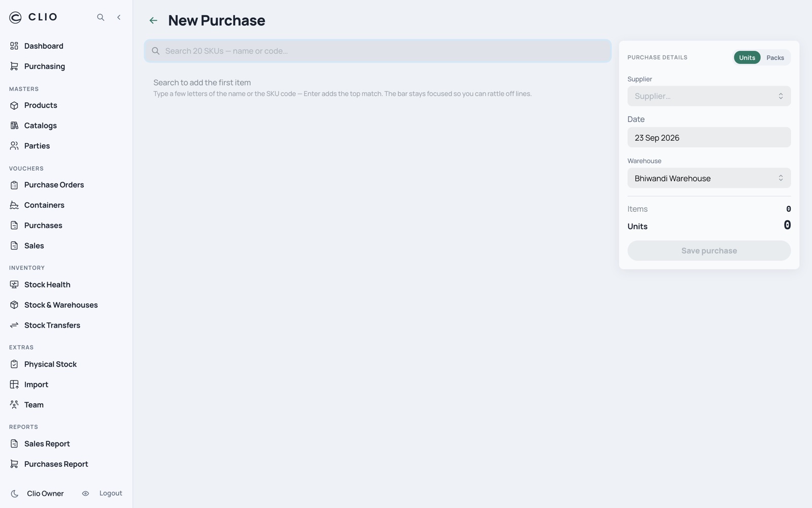Click the Logout link
This screenshot has width=812, height=508.
point(111,493)
